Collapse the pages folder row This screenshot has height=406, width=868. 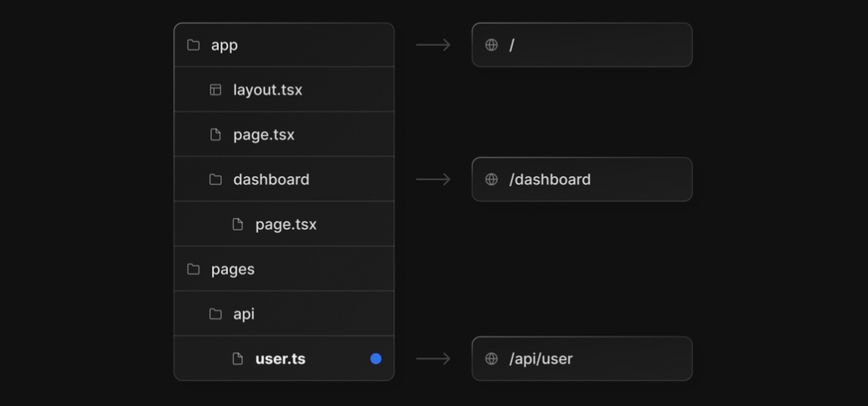coord(284,269)
